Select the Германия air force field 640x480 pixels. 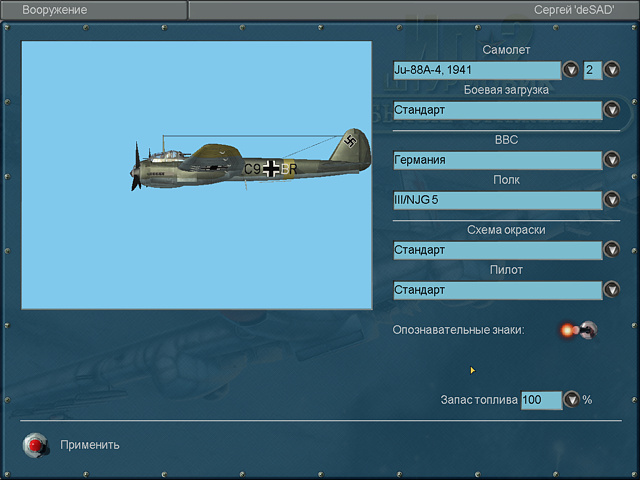[497, 160]
